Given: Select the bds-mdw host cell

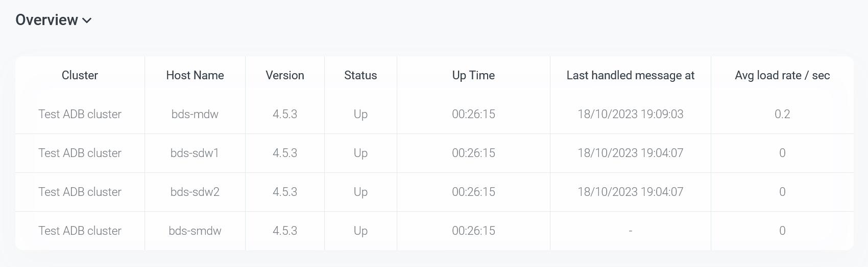Looking at the screenshot, I should [195, 114].
